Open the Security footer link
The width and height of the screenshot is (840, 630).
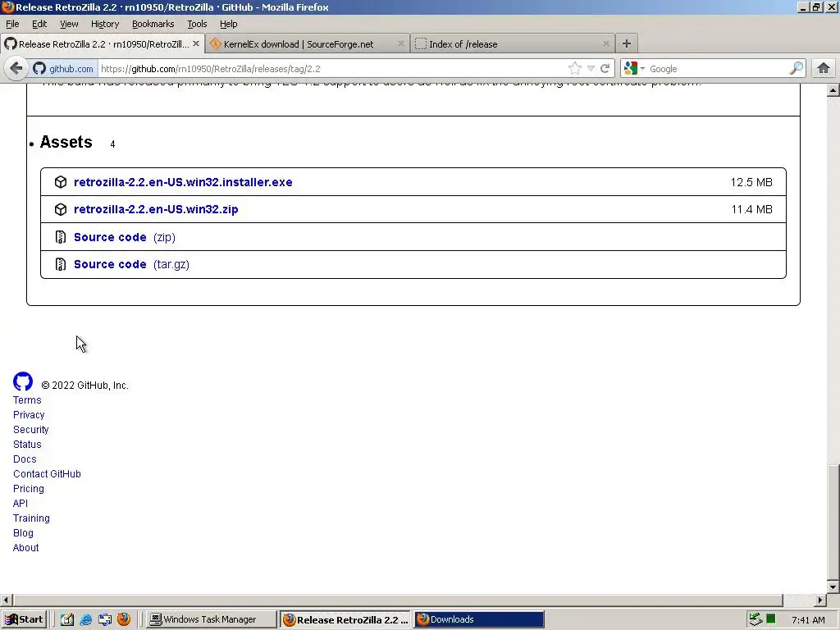(x=30, y=430)
